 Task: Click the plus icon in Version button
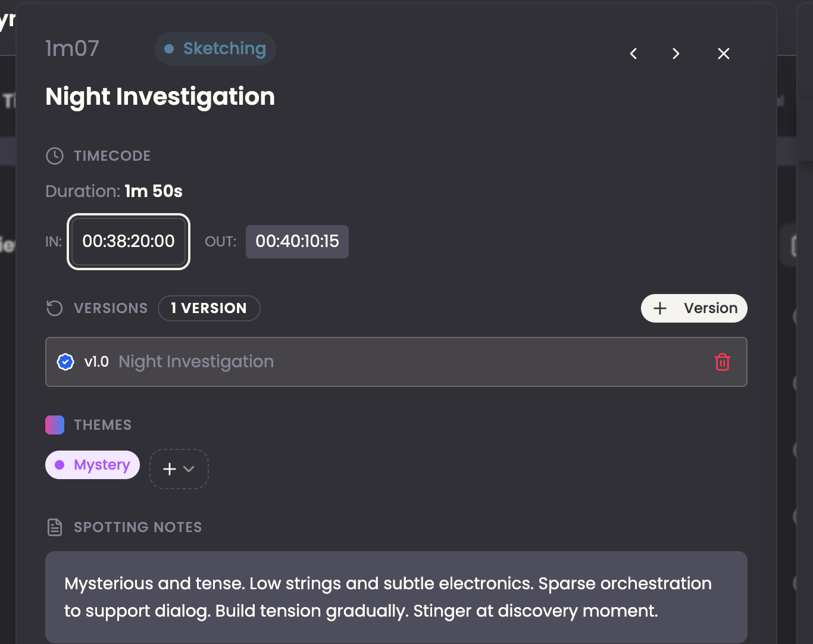pos(660,308)
